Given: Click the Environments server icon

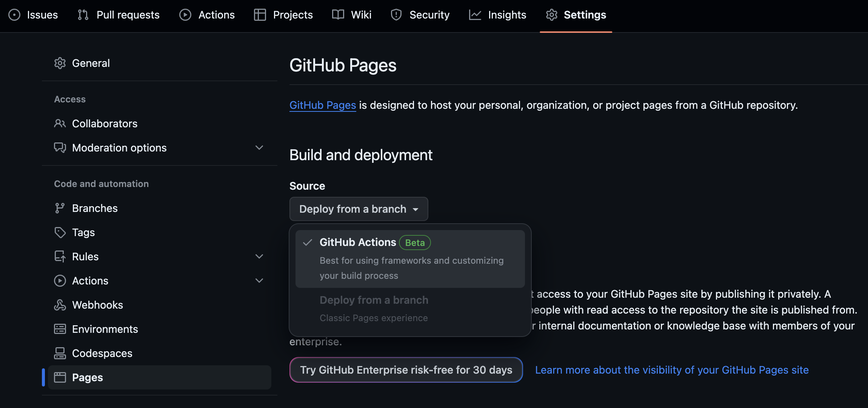Looking at the screenshot, I should click(x=60, y=329).
